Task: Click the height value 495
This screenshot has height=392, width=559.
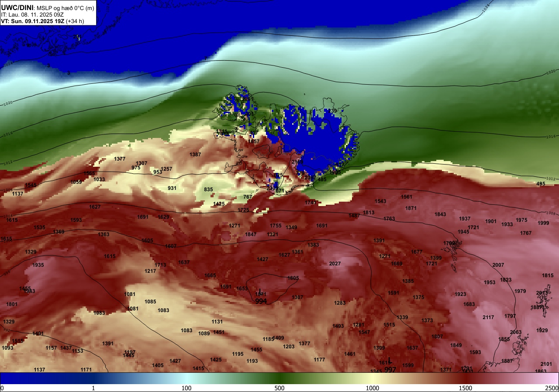Action: [541, 184]
